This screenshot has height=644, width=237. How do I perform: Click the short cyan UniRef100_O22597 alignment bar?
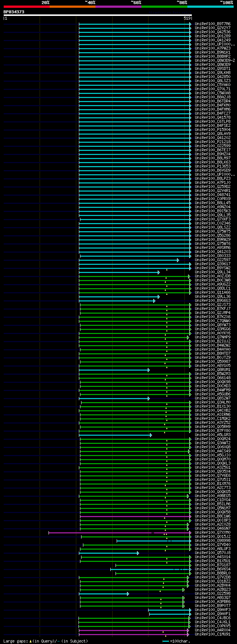129,260
